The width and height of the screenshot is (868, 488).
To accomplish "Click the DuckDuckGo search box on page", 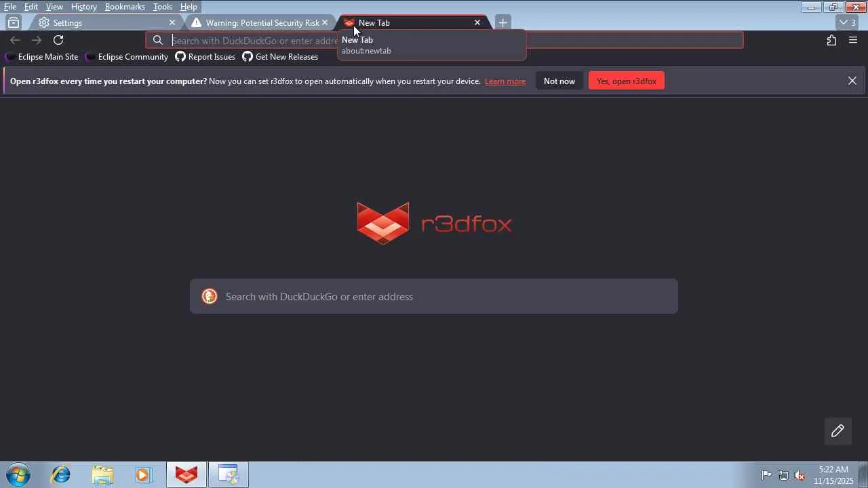I will [x=434, y=296].
